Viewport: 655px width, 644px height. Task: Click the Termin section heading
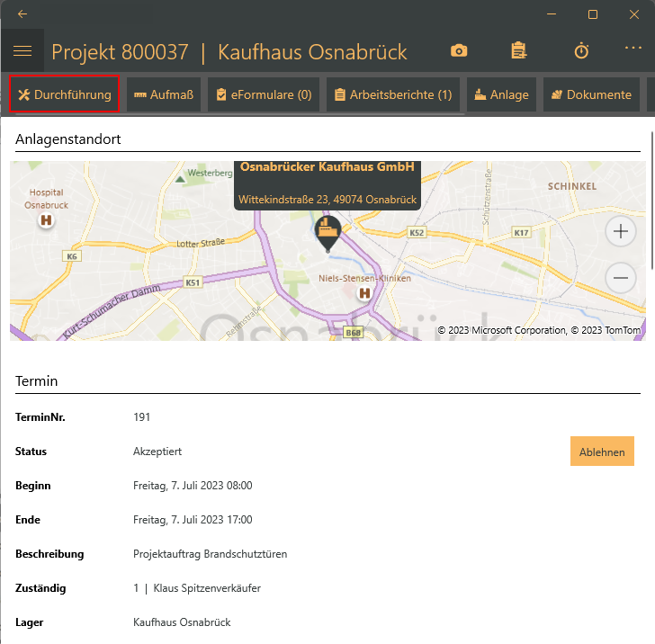(36, 380)
